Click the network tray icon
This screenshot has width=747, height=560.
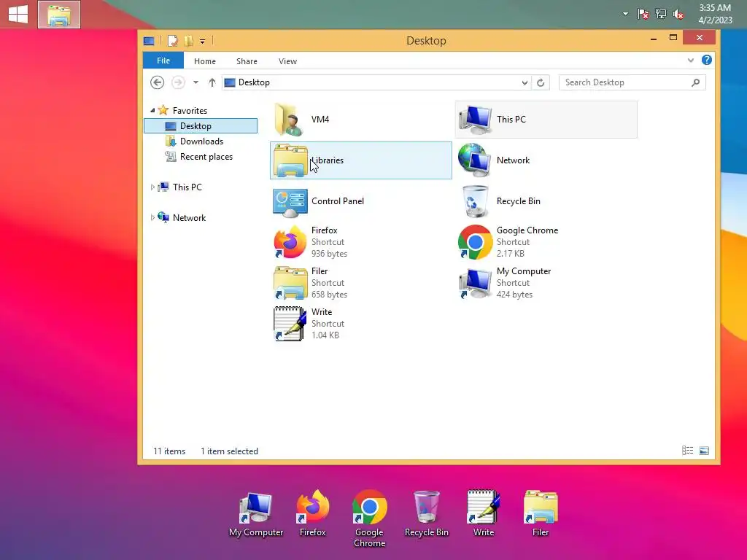661,14
